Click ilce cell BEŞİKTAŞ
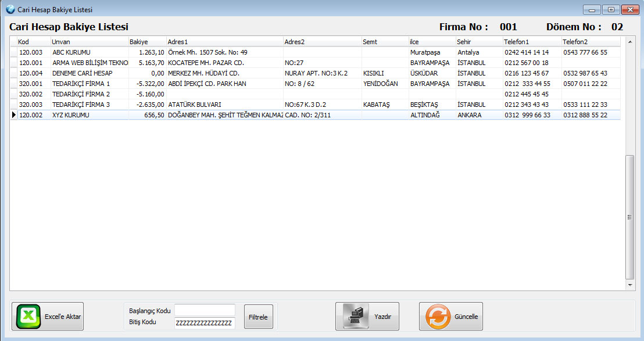Image resolution: width=644 pixels, height=341 pixels. (432, 105)
